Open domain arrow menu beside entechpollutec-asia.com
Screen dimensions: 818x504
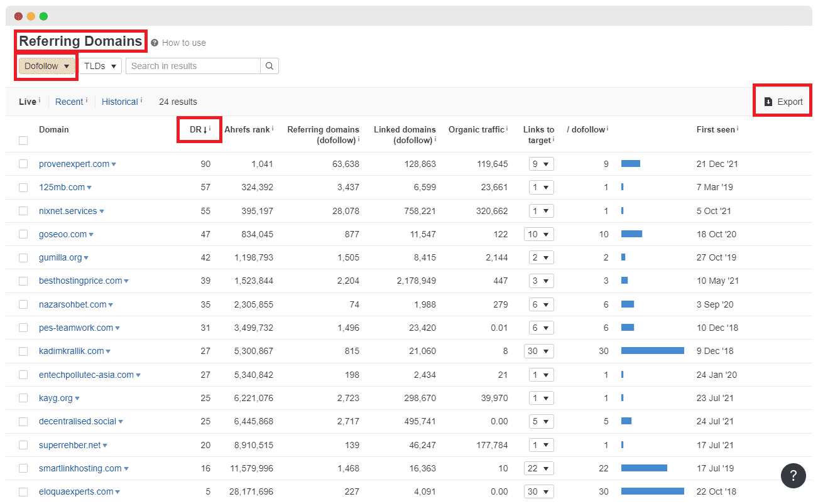coord(138,375)
